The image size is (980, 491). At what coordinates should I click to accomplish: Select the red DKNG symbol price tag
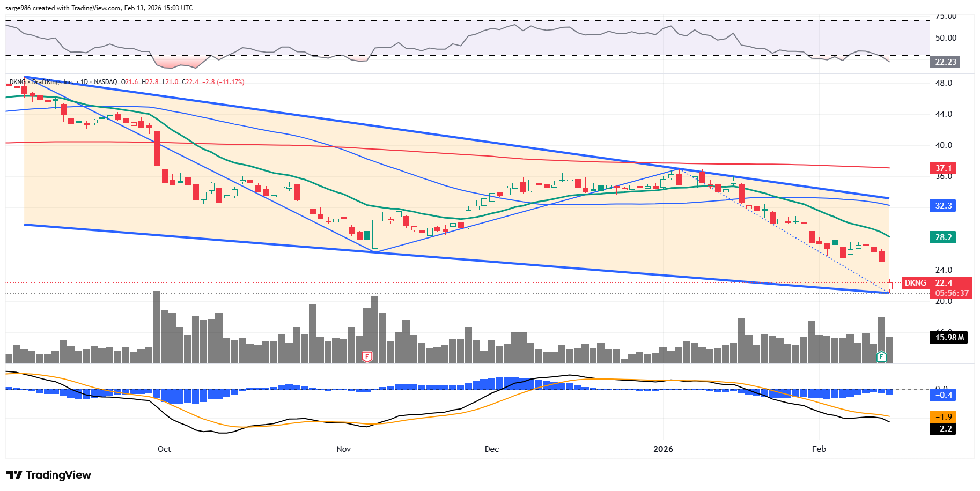pyautogui.click(x=915, y=283)
